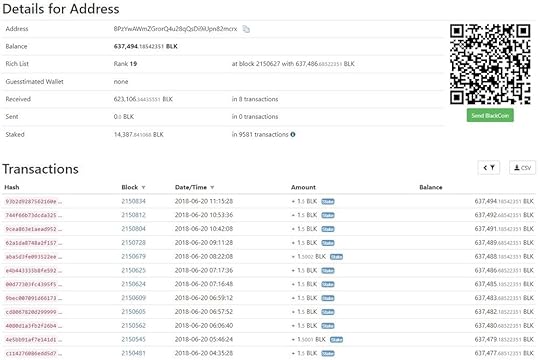This screenshot has width=540, height=360.
Task: Download transactions as CSV
Action: [x=522, y=168]
